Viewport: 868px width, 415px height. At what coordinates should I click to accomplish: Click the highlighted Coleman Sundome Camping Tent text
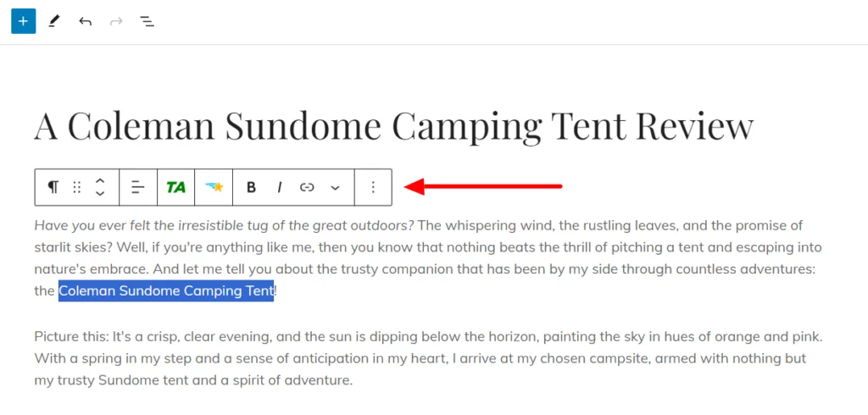[x=166, y=291]
